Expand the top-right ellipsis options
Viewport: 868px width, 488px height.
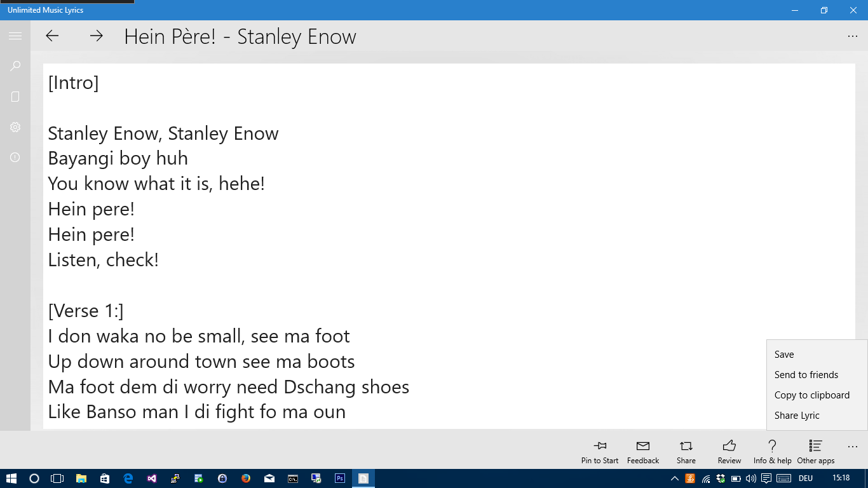point(853,36)
